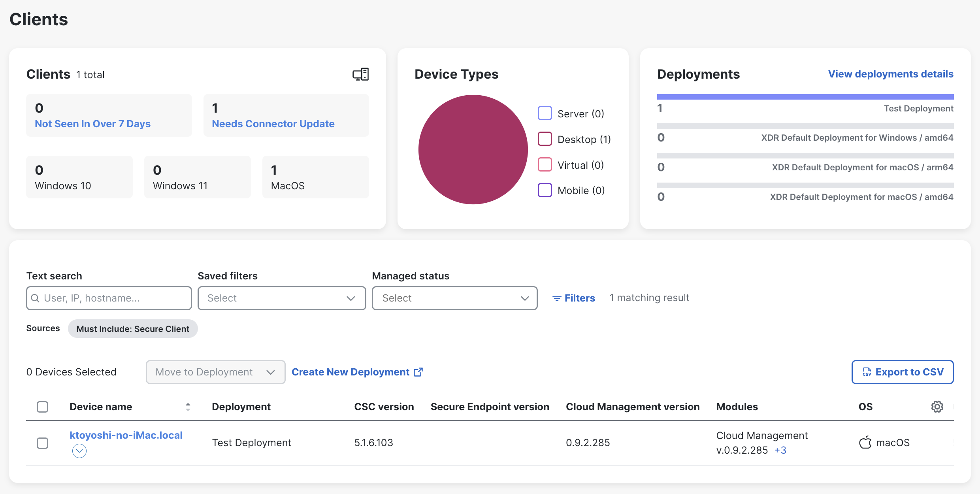Click the sort arrows beside Device name

(188, 407)
